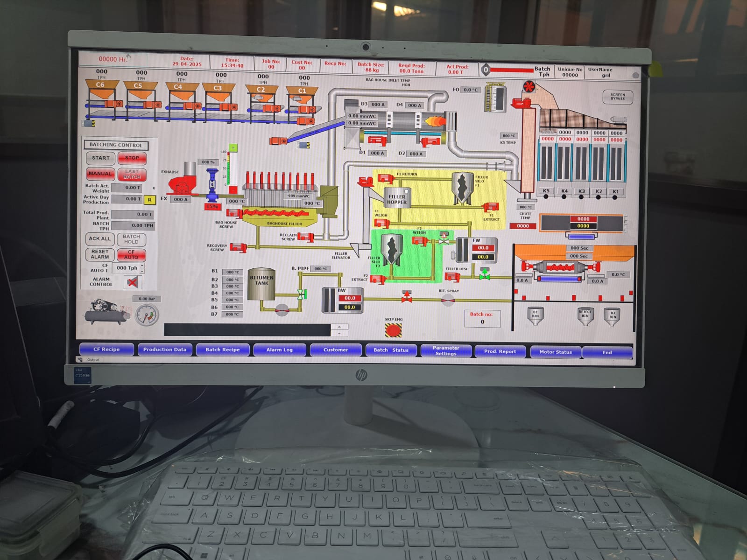Select the burner flame in the dryer drum
Image resolution: width=747 pixels, height=560 pixels.
pyautogui.click(x=435, y=122)
